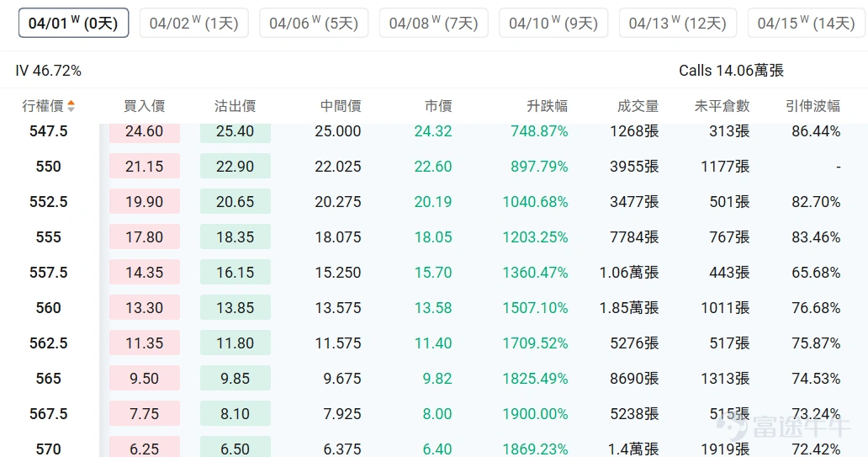868x457 pixels.
Task: Select the 552.5 strike row
Action: [x=434, y=202]
